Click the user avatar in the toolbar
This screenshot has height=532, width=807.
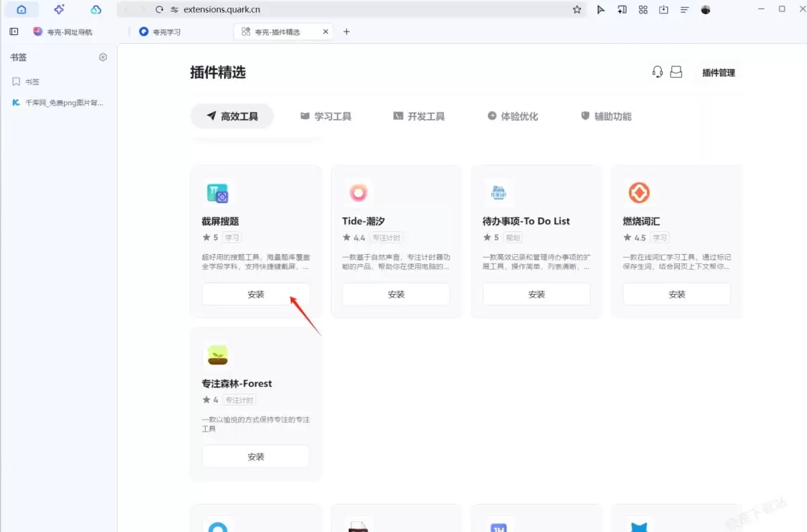(705, 9)
